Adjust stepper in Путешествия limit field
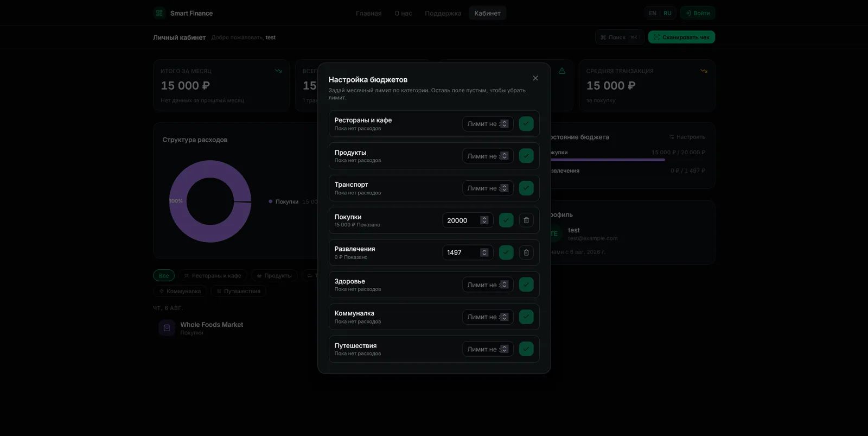This screenshot has width=868, height=436. (x=504, y=349)
